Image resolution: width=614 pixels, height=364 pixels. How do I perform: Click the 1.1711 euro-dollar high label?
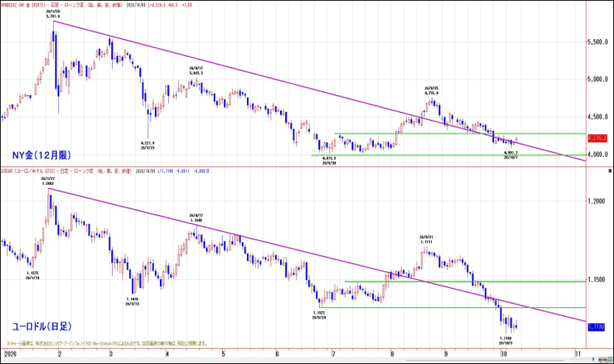click(x=427, y=242)
